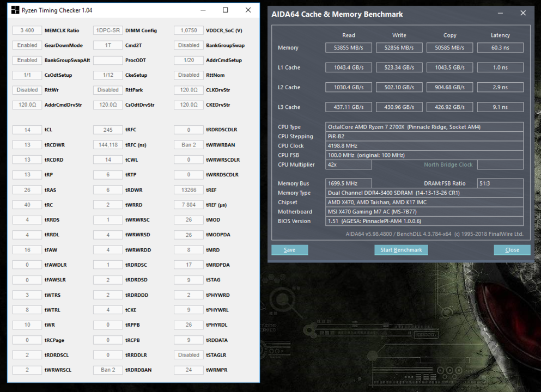541x392 pixels.
Task: Click the CPU Multiplier value 42x
Action: click(349, 164)
